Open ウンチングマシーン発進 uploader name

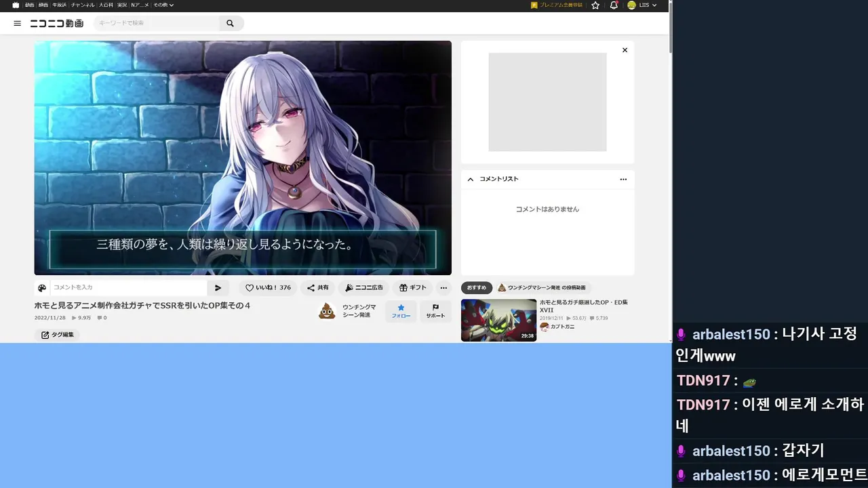coord(359,311)
